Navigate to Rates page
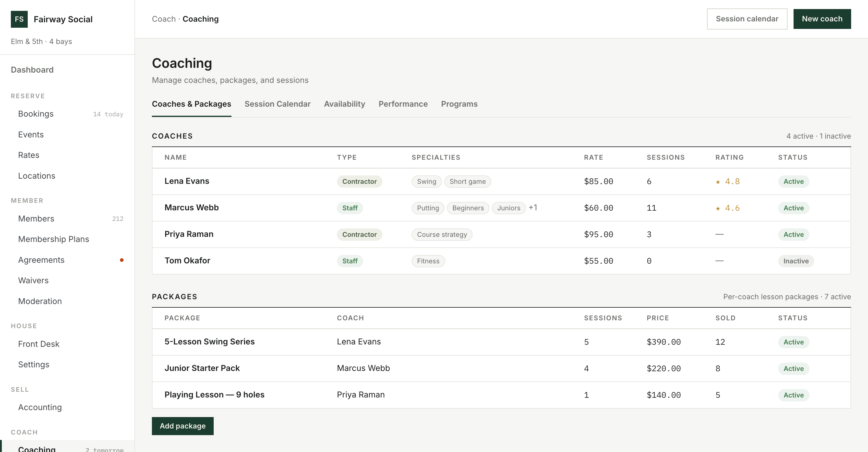The height and width of the screenshot is (452, 868). [68, 155]
